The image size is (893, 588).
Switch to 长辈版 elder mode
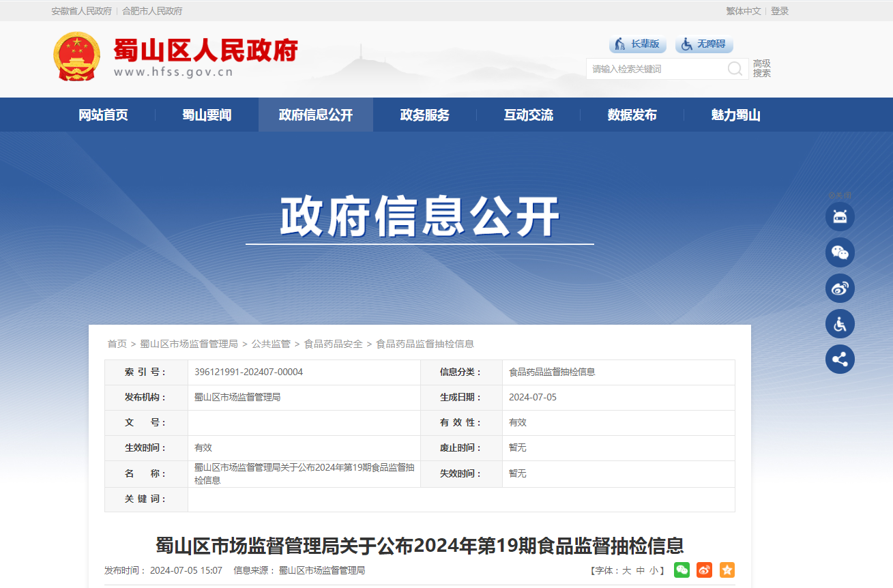(637, 44)
